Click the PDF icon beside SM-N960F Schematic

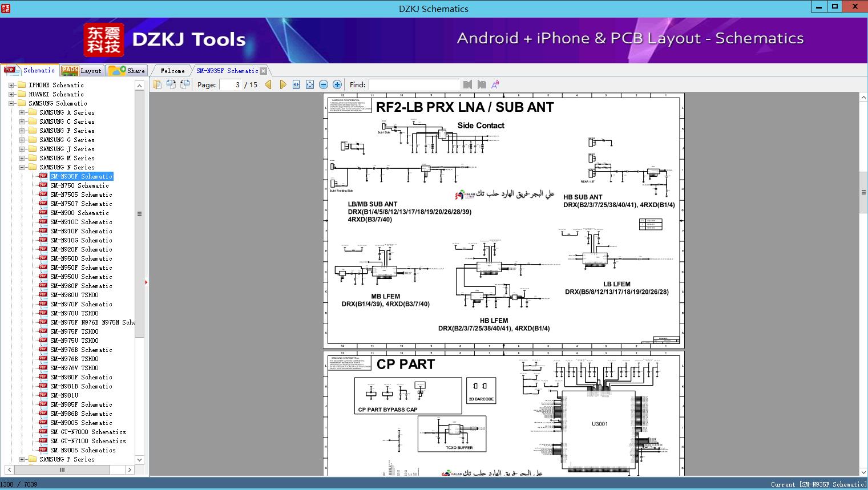43,285
